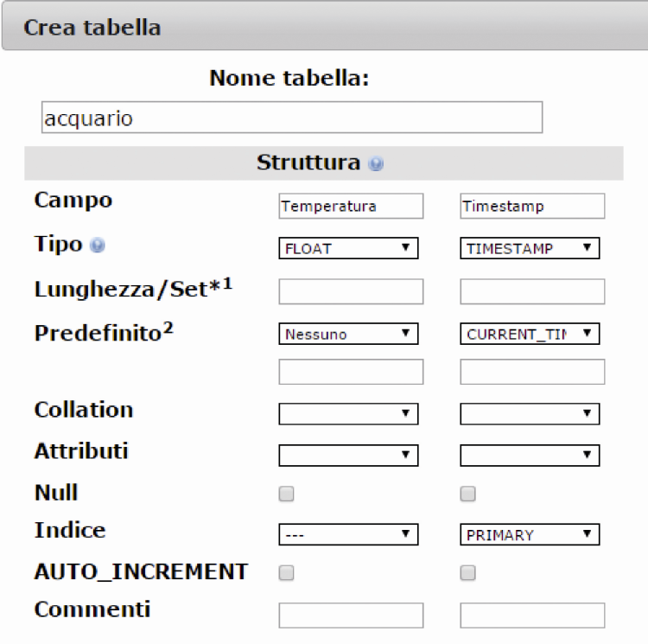Open the Indice dropdown for Temperatura
The height and width of the screenshot is (644, 648).
point(348,534)
